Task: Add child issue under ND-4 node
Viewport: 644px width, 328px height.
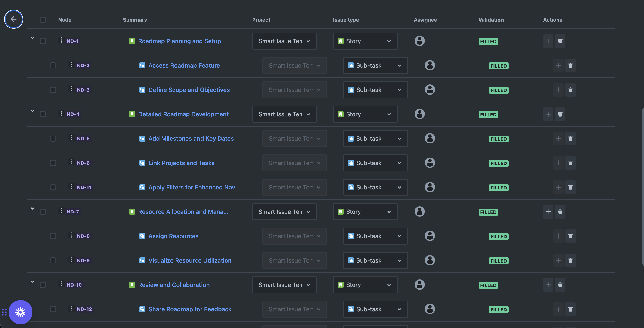Action: tap(548, 114)
